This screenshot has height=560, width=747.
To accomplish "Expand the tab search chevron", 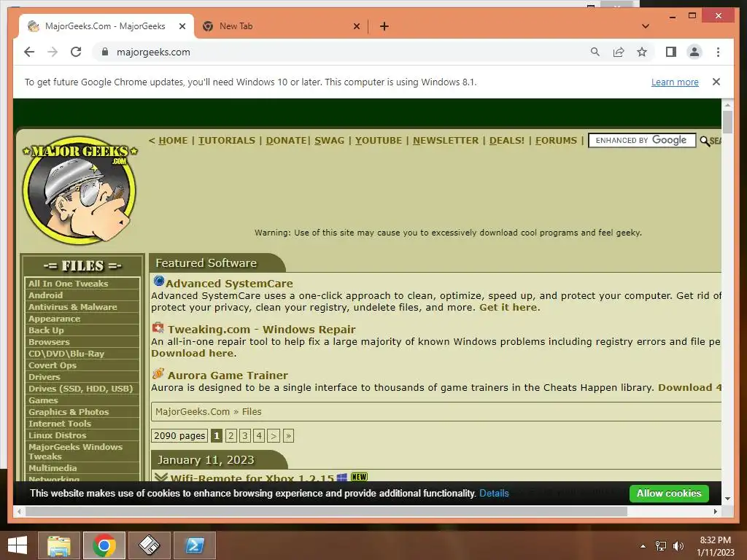I will pos(646,26).
